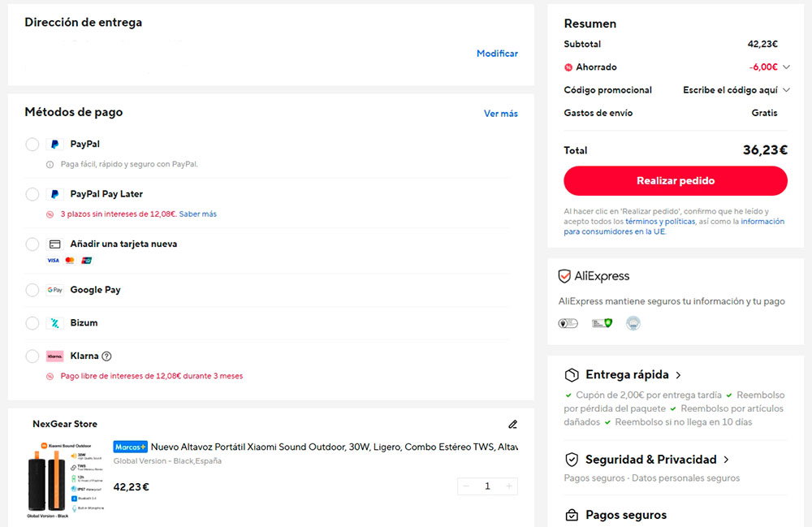The height and width of the screenshot is (527, 812).
Task: Click the red Ahorrado discount icon
Action: pos(568,67)
